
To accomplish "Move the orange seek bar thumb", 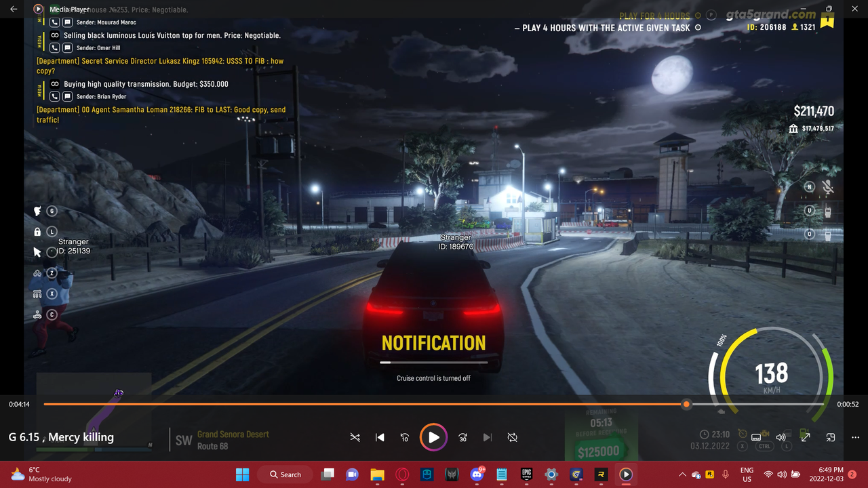I will pyautogui.click(x=686, y=404).
